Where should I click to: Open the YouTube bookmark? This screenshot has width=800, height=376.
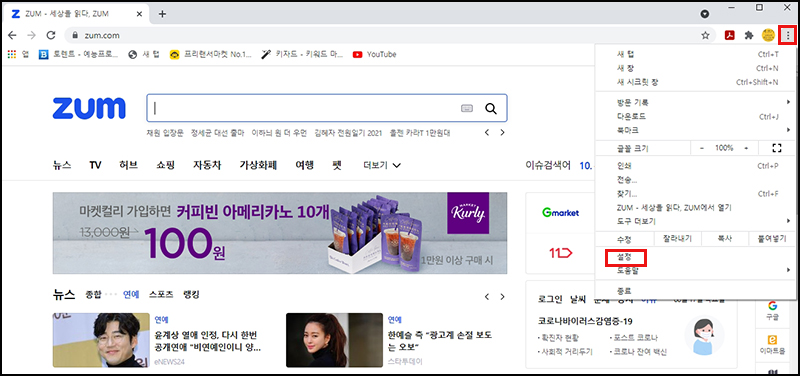pos(374,54)
